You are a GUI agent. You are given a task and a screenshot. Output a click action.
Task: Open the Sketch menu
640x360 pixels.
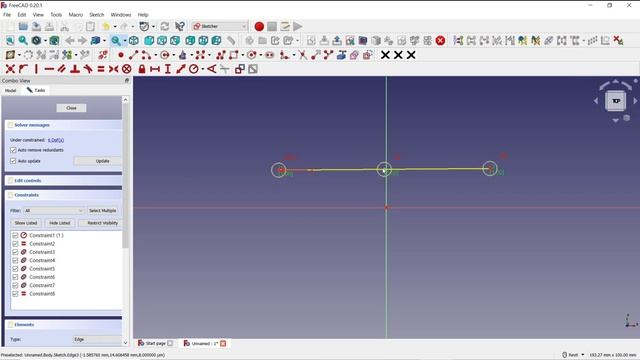tap(97, 15)
